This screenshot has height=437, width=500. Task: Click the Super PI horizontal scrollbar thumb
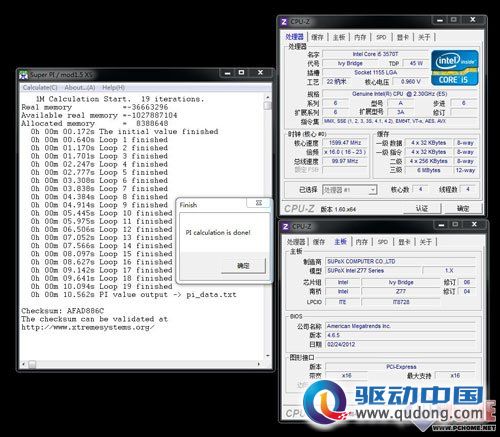[32, 364]
